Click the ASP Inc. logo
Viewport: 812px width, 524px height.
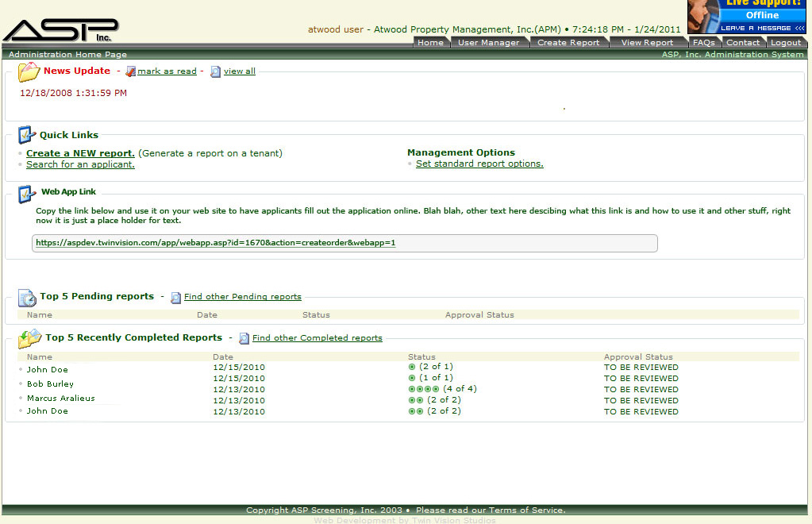click(x=61, y=30)
